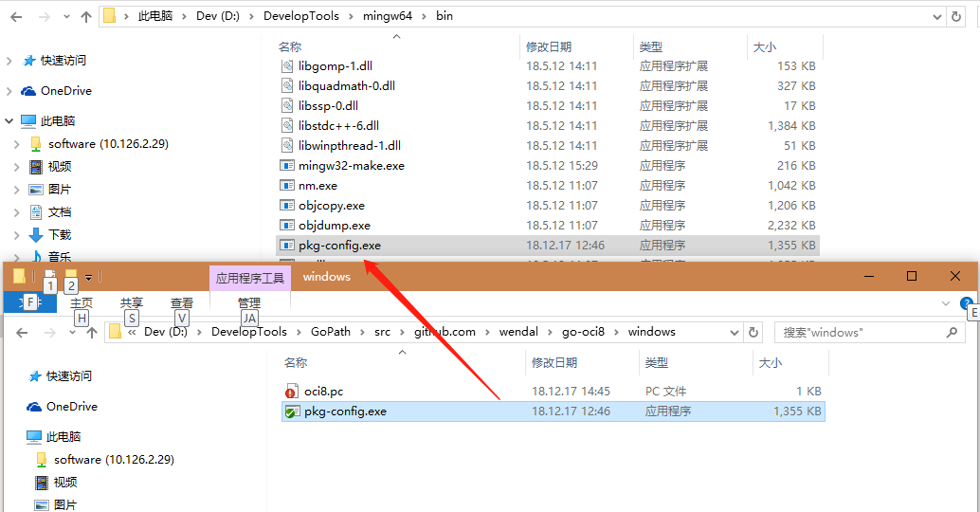
Task: Click the search magnifier in windows search box
Action: [953, 333]
